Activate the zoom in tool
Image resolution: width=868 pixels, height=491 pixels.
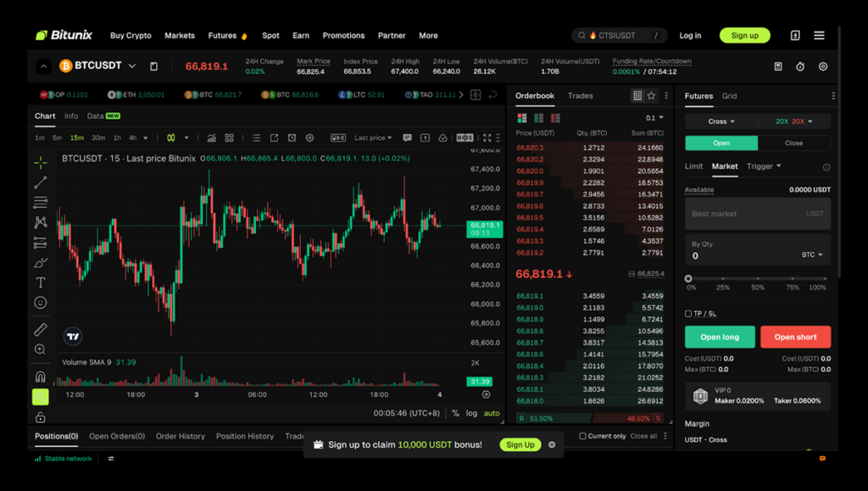(41, 349)
